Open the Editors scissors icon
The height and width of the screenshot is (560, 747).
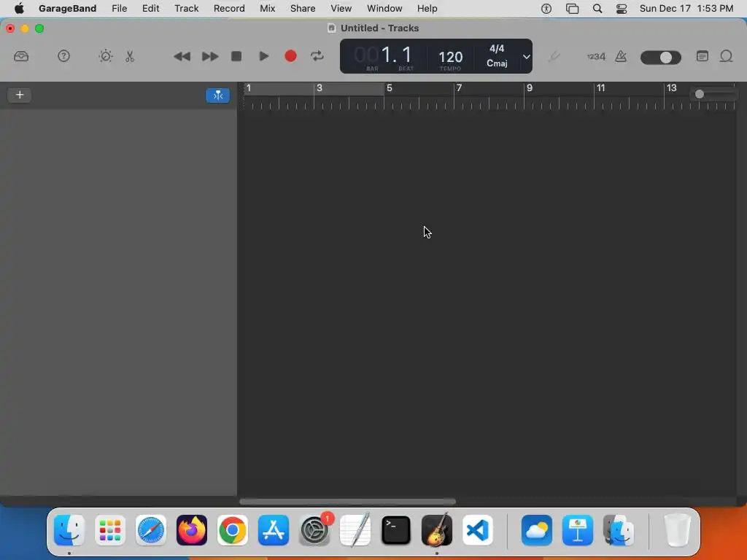coord(130,56)
